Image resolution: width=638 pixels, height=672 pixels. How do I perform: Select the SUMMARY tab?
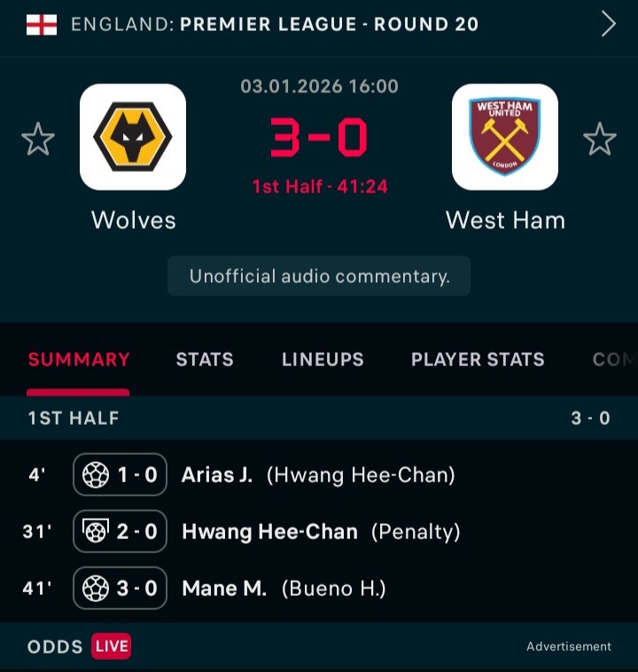pos(79,359)
